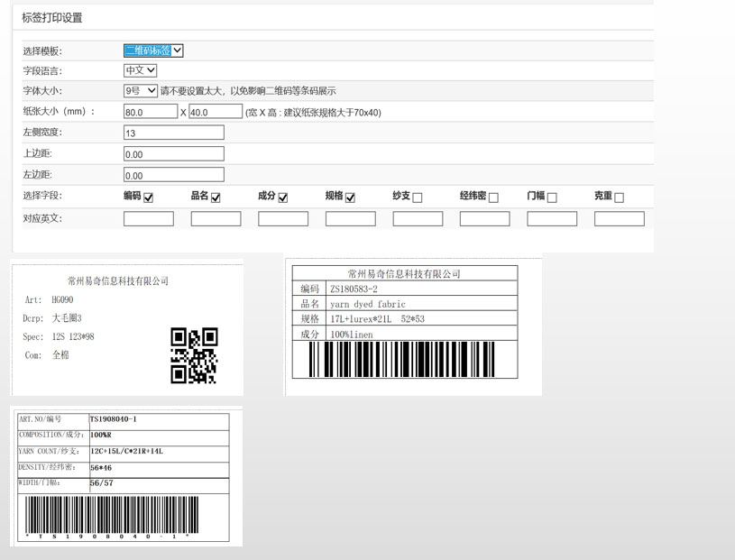Focus the 上边距 top margin field
The height and width of the screenshot is (560, 735).
(174, 153)
